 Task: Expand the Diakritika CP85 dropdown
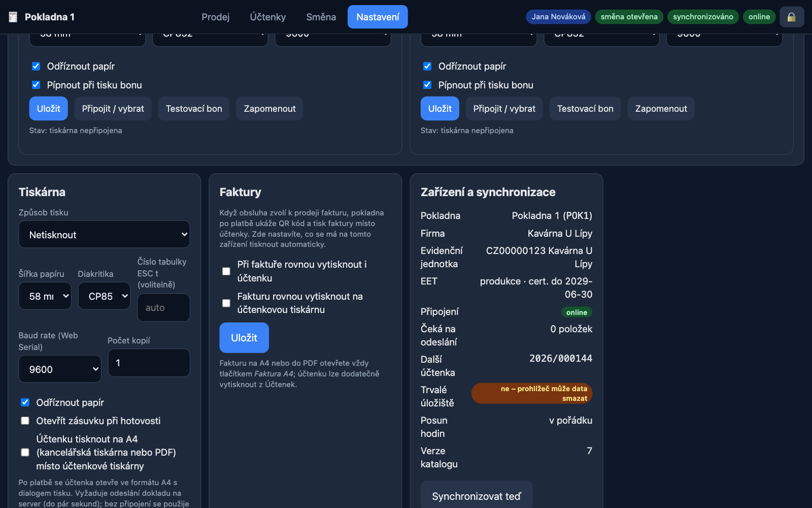(x=104, y=296)
